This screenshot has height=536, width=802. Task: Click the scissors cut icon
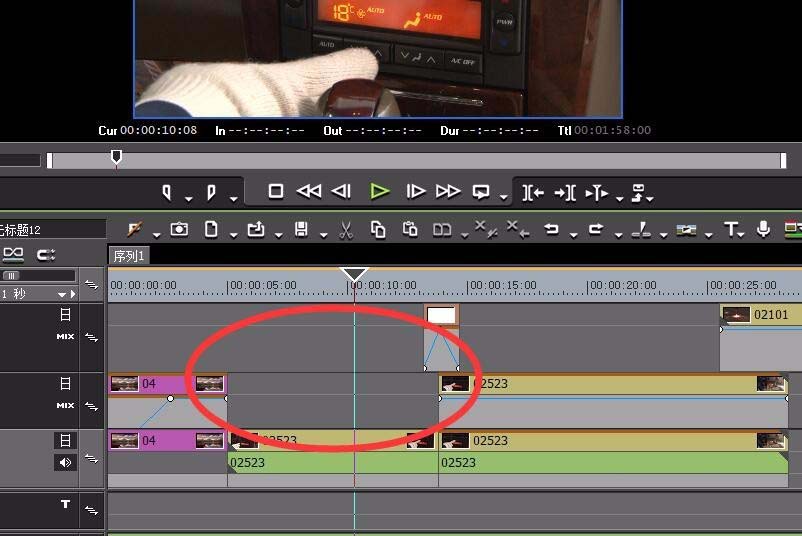[346, 230]
